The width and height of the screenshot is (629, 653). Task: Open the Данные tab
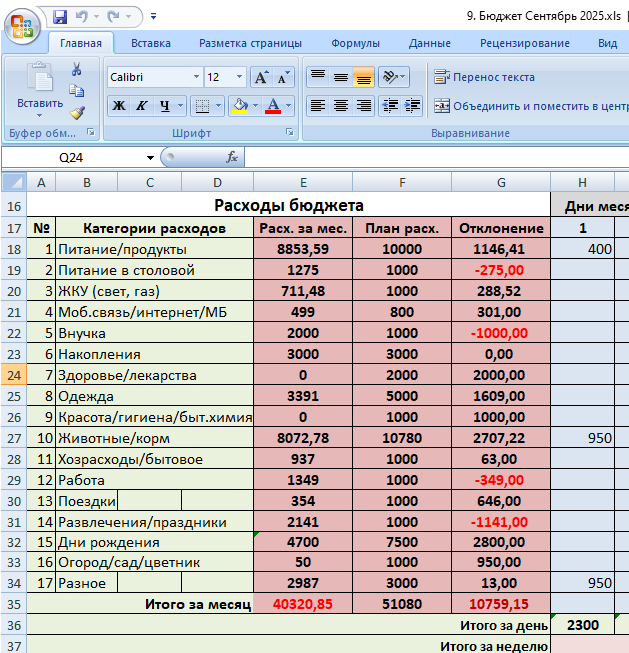pos(429,43)
